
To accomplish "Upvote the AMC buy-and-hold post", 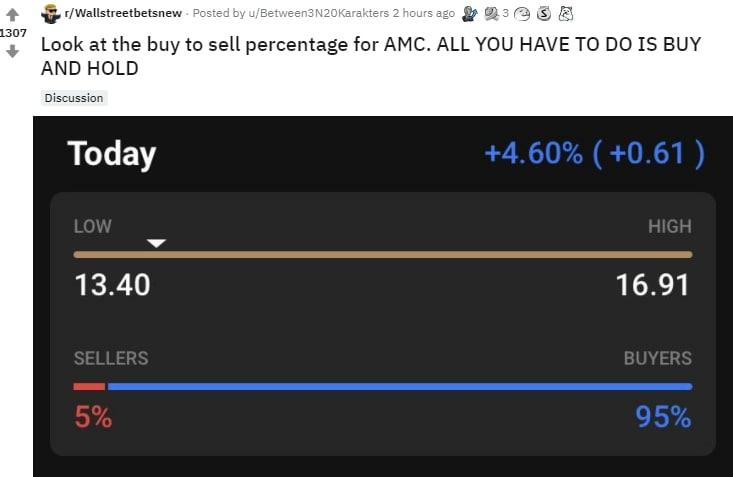I will pos(13,15).
